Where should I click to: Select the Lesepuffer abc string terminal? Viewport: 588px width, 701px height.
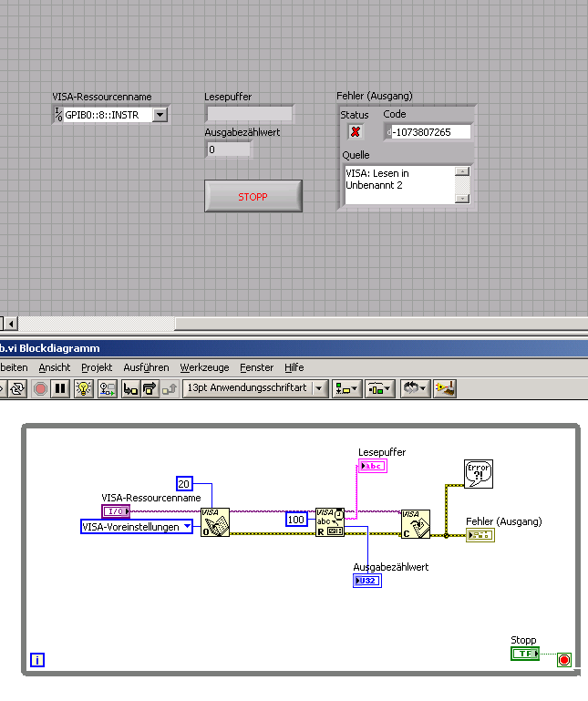coord(373,467)
